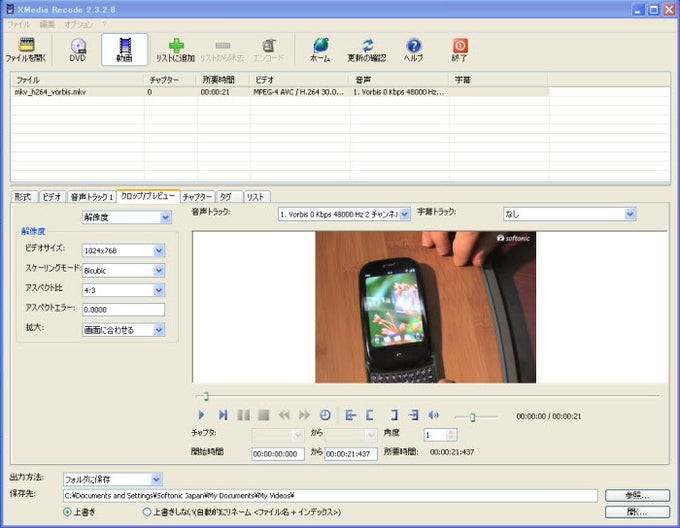The image size is (680, 528).
Task: Select the overwrite (上書き) radio button
Action: pyautogui.click(x=67, y=512)
